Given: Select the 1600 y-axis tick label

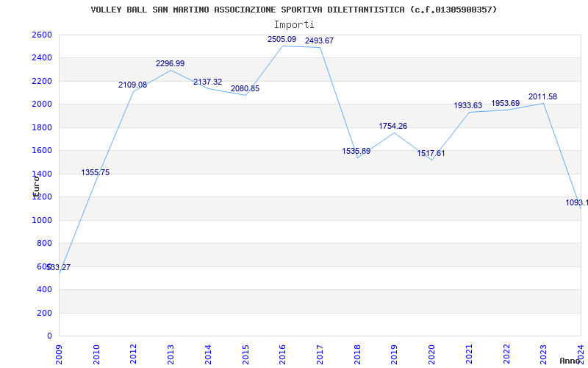Looking at the screenshot, I should [x=42, y=151].
